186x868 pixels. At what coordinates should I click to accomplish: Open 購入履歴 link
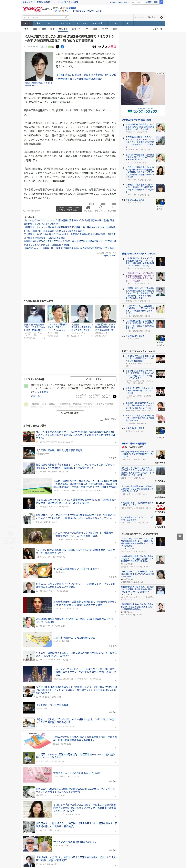[x=152, y=18]
